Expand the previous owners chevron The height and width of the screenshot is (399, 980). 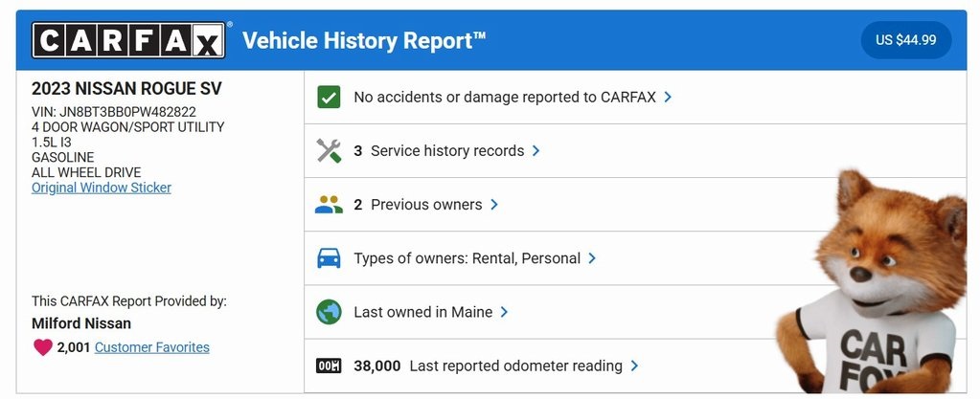(494, 205)
